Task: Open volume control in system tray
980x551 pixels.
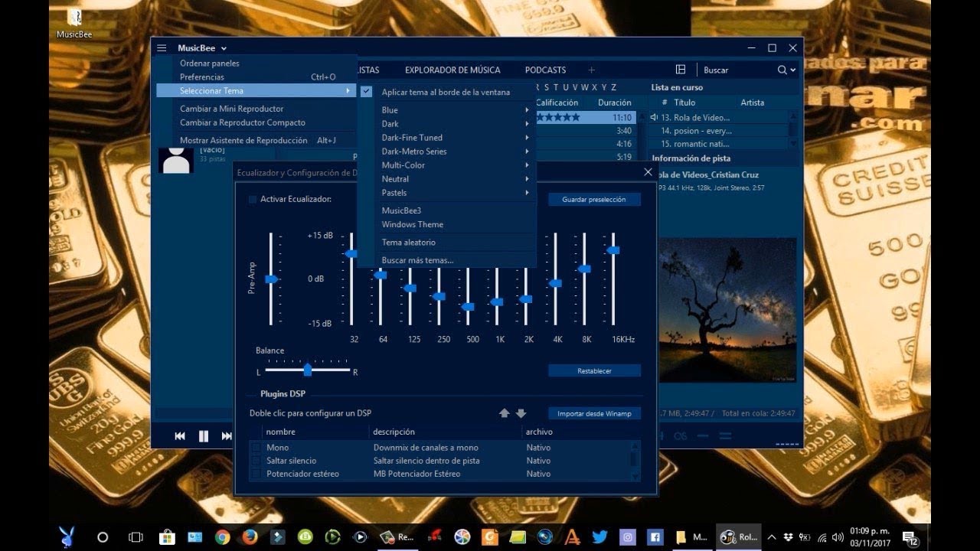Action: pyautogui.click(x=837, y=537)
